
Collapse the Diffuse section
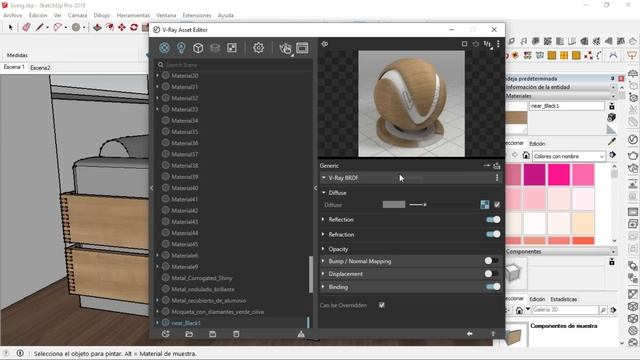pyautogui.click(x=324, y=193)
